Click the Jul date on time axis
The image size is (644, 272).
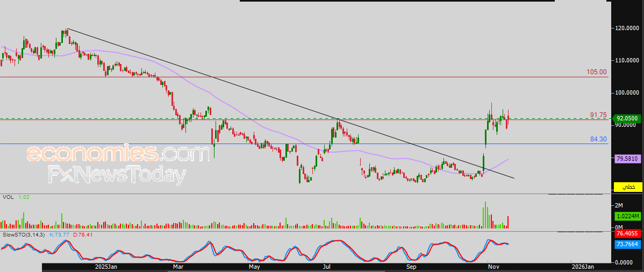click(x=327, y=267)
